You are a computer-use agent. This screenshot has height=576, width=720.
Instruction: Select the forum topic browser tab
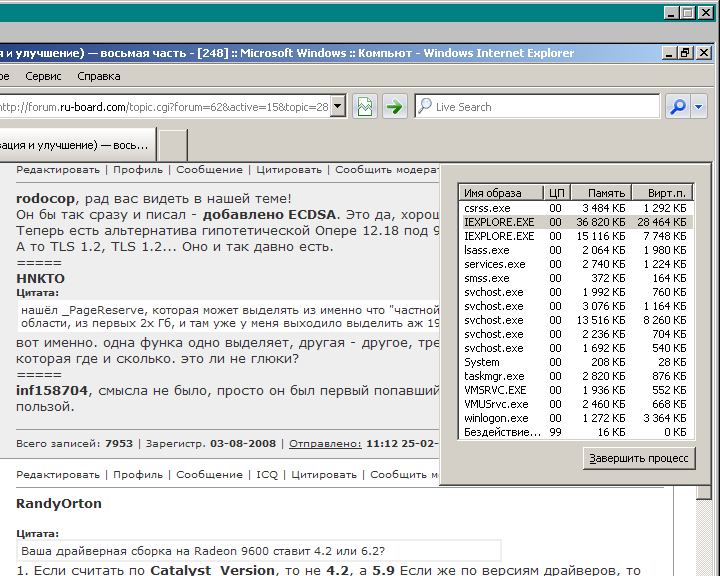tap(77, 145)
